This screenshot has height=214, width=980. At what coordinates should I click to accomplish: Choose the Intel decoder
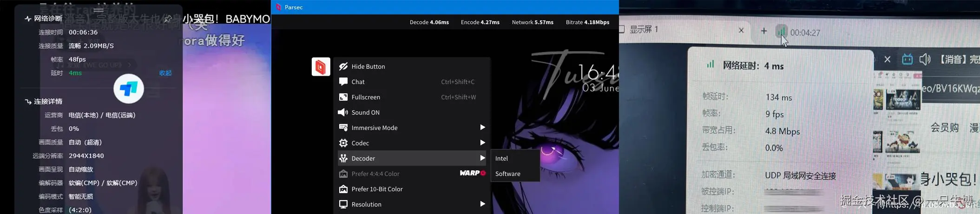(515, 158)
